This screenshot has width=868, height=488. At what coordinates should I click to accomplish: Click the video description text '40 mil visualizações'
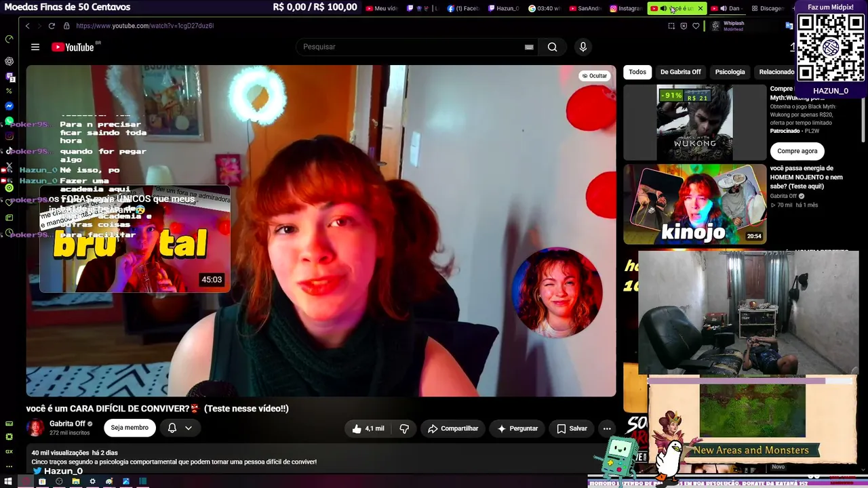point(60,452)
